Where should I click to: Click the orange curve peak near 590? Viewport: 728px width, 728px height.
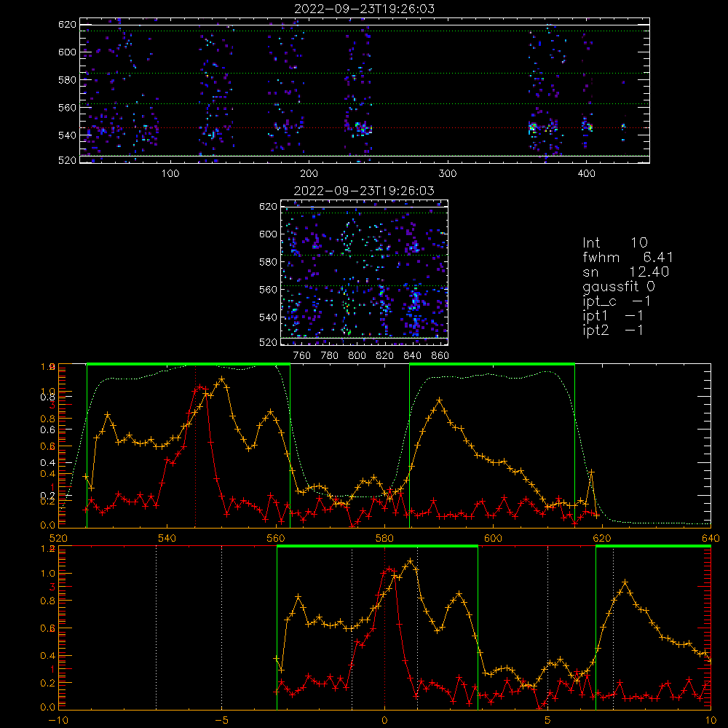439,400
